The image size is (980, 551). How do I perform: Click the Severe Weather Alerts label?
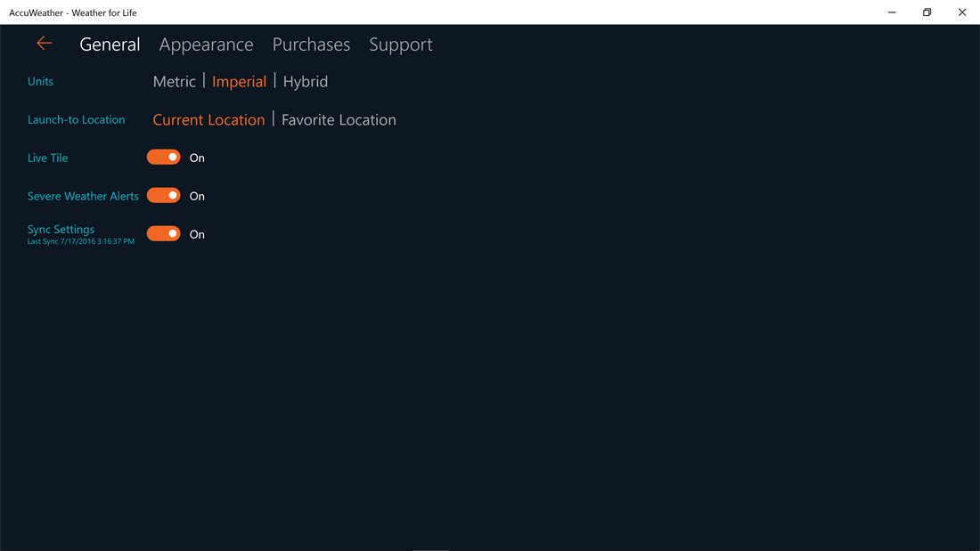click(83, 196)
